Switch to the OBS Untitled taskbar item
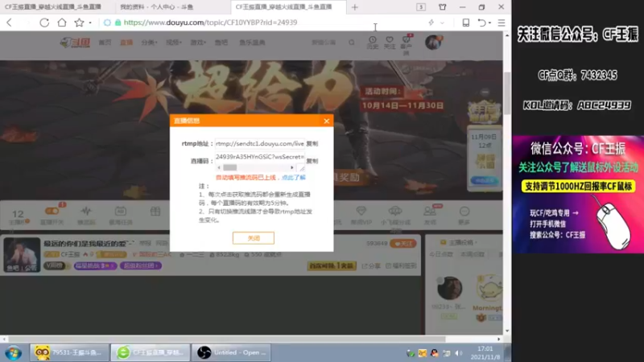This screenshot has height=362, width=644. [x=232, y=352]
